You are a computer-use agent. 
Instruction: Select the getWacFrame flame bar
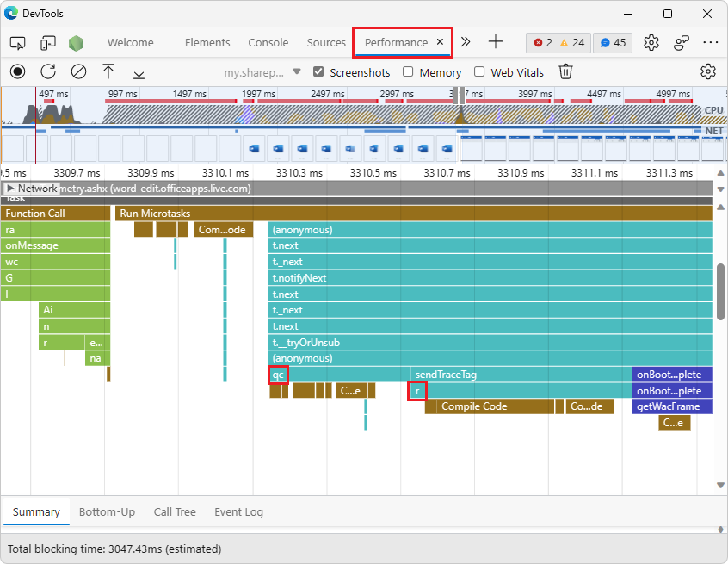pyautogui.click(x=672, y=406)
